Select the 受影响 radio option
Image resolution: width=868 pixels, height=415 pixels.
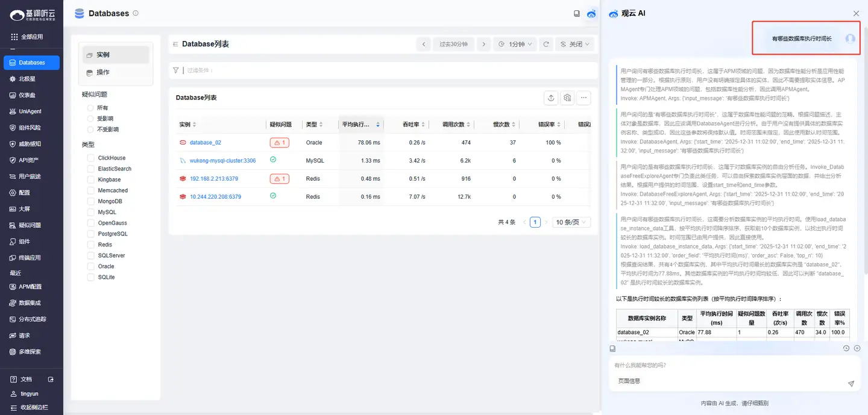(91, 119)
